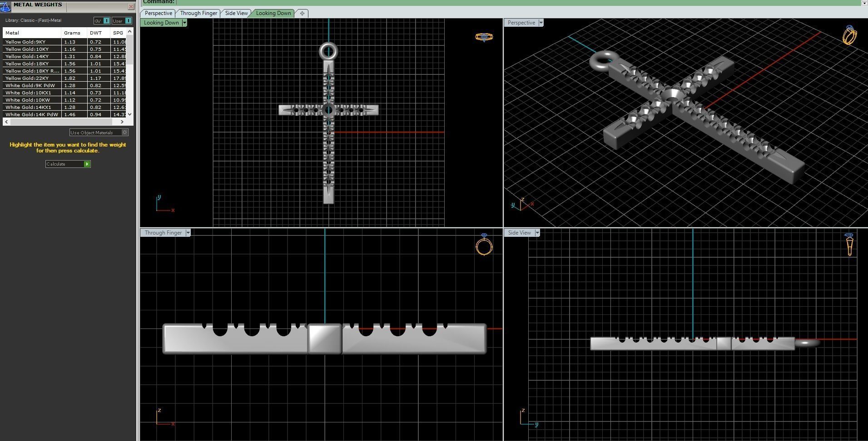Click the DWT column header

click(99, 33)
